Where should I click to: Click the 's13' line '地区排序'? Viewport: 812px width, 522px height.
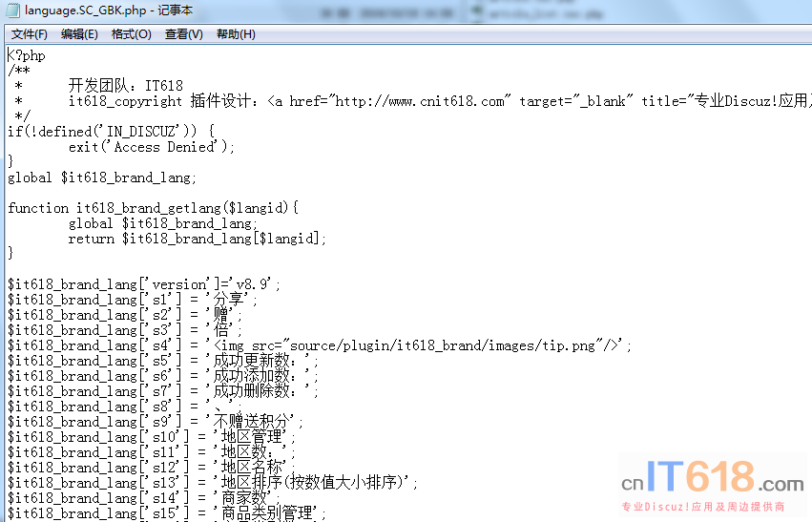pyautogui.click(x=213, y=483)
